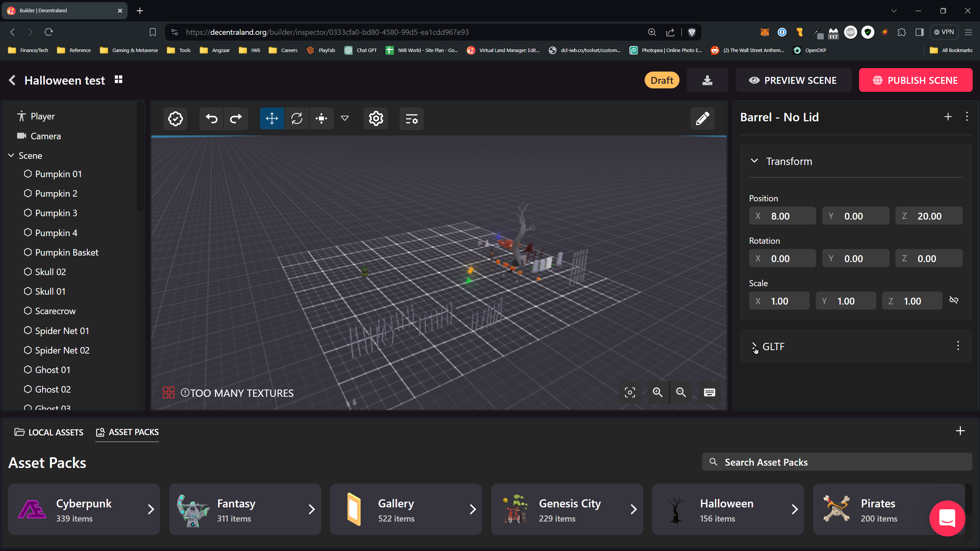Toggle visibility of Ghost 01 object
980x551 pixels.
[x=28, y=369]
